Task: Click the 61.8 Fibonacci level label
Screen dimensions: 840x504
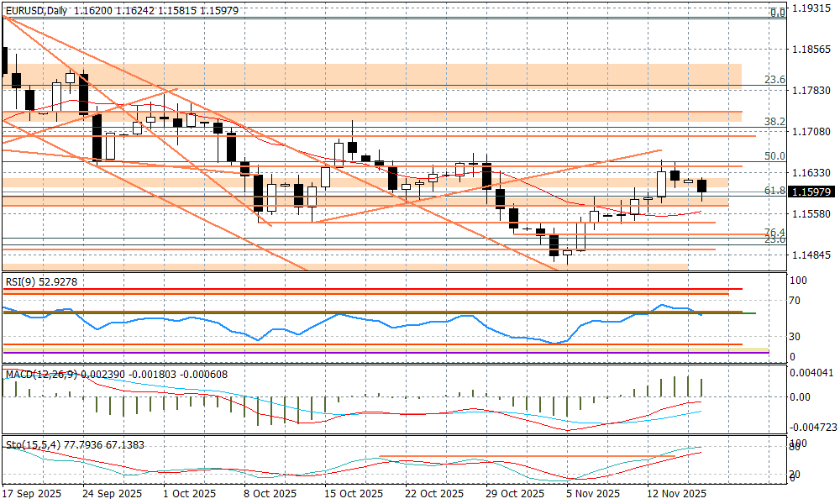Action: tap(774, 192)
